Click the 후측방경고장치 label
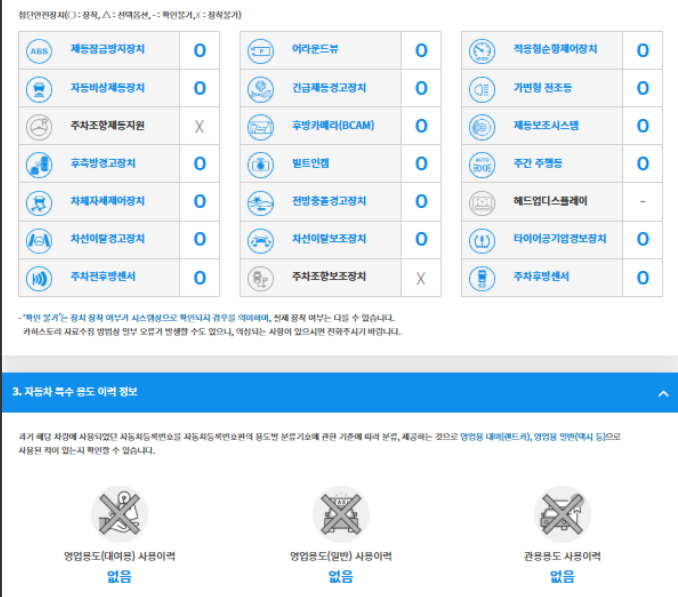Viewport: 678px width, 597px height. tap(103, 163)
